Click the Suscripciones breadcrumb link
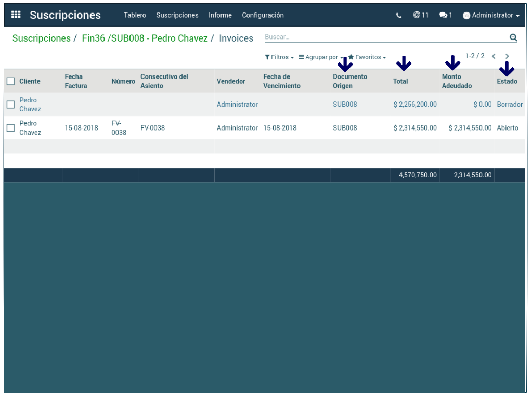The image size is (532, 399). pyautogui.click(x=41, y=38)
